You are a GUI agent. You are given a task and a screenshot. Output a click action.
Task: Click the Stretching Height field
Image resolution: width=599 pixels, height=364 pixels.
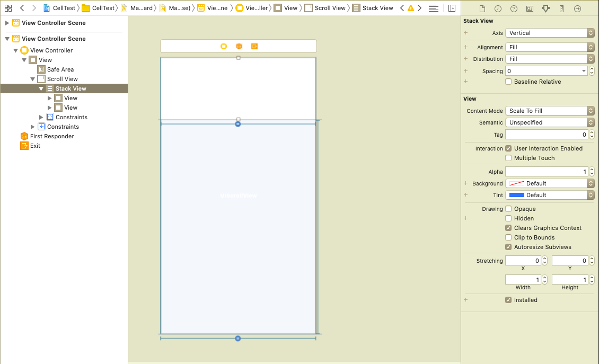click(x=570, y=280)
